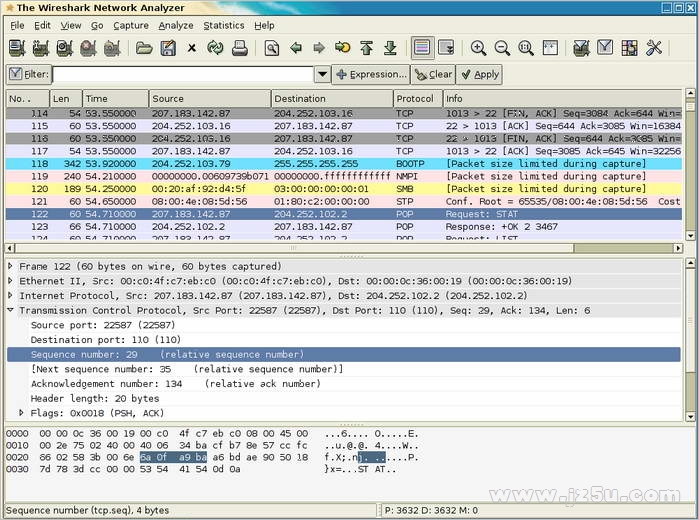Select packet 118 BOOTP row
The image size is (699, 520).
pyautogui.click(x=344, y=164)
